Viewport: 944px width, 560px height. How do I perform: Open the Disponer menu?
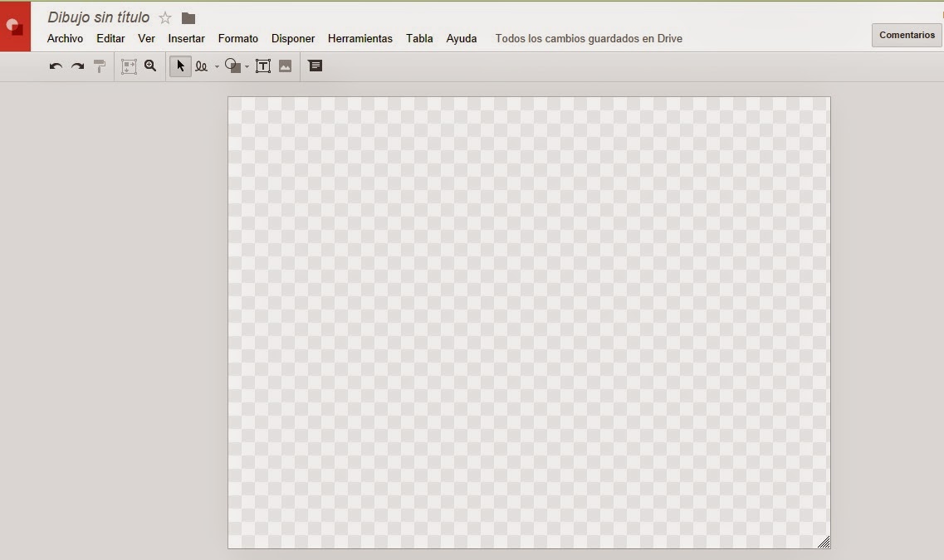[x=293, y=38]
